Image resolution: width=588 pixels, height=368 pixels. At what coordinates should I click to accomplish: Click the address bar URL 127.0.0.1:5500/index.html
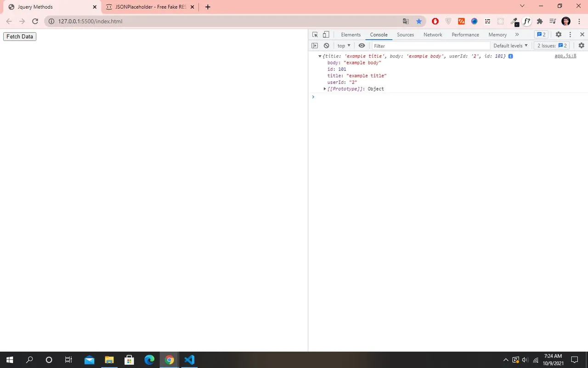click(90, 21)
